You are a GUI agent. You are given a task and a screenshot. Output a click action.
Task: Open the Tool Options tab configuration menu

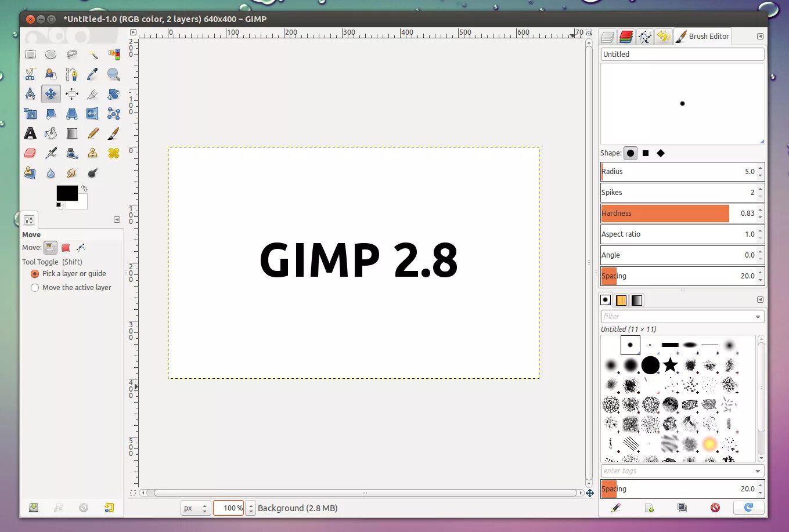point(117,220)
